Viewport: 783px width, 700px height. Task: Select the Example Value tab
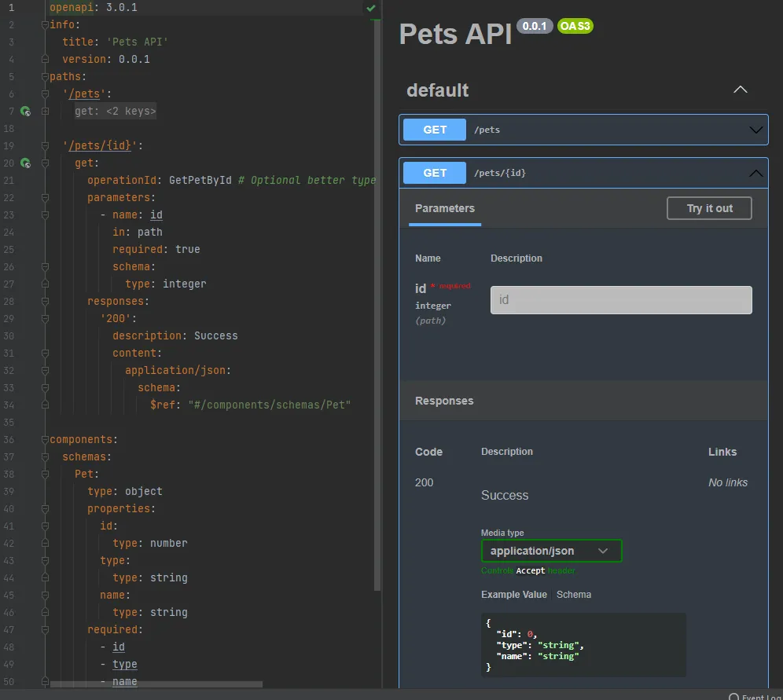pos(514,595)
